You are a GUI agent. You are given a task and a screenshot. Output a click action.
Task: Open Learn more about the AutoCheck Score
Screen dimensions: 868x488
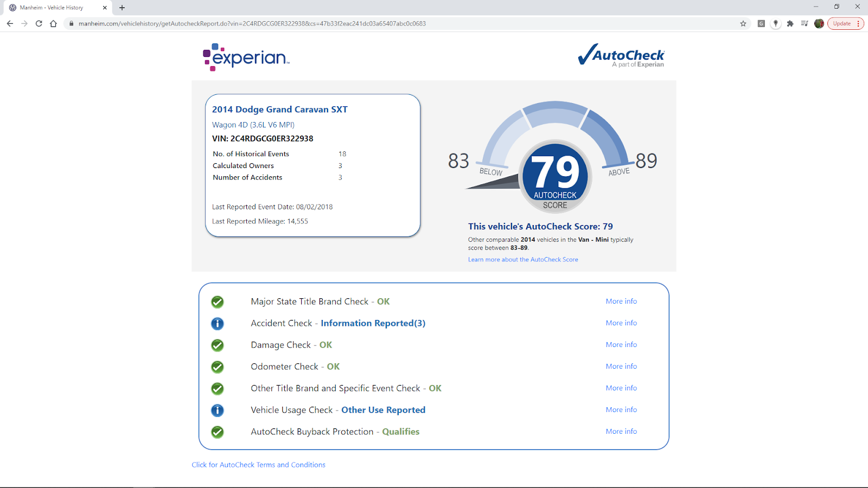point(523,260)
